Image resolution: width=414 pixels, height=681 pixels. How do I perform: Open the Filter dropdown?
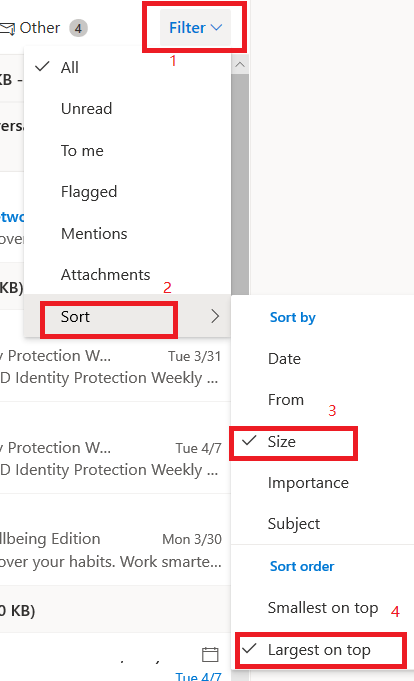(x=195, y=28)
